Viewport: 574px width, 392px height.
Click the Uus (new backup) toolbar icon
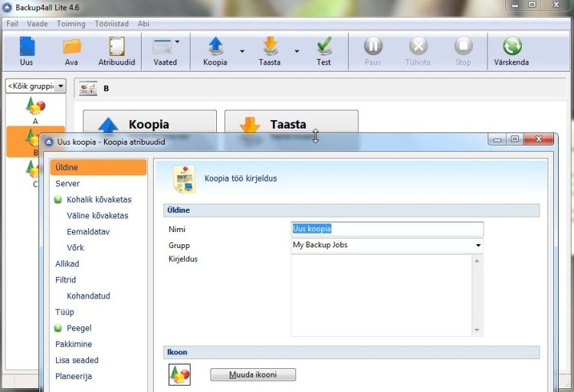point(27,47)
